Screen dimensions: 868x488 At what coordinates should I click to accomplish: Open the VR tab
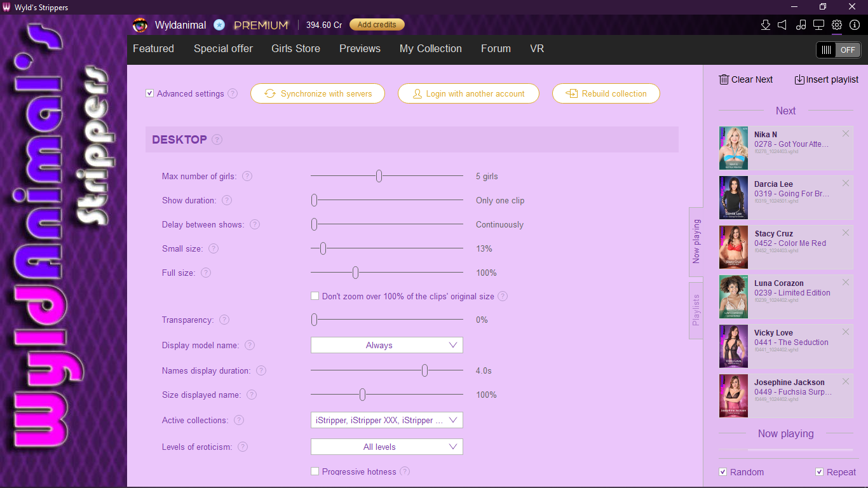tap(537, 48)
